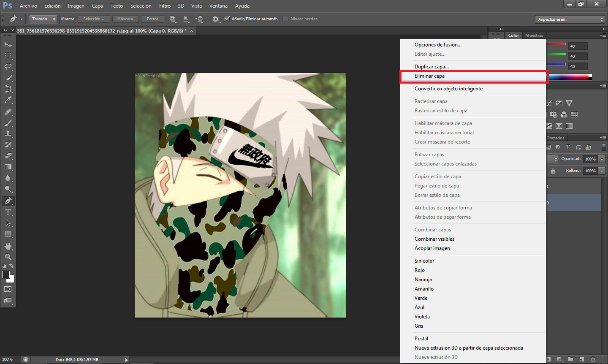
Task: Select the Gradient tool
Action: (8, 167)
